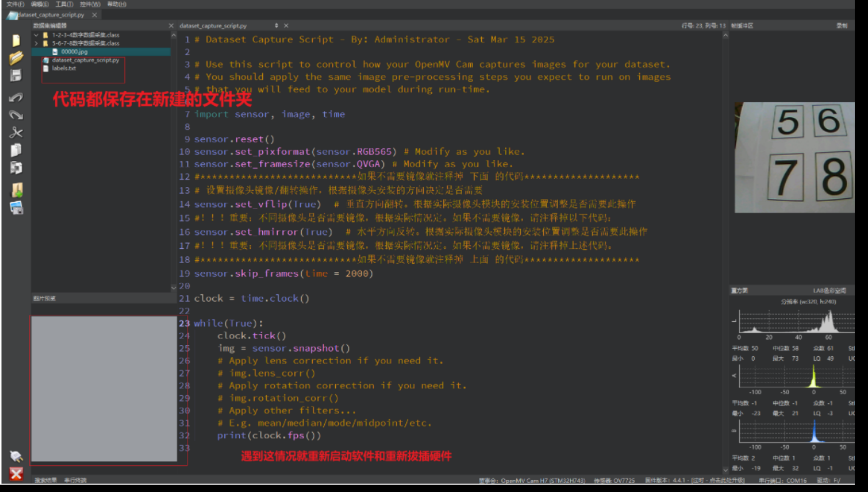Click the Cut scissors icon
This screenshot has height=492, width=868.
(x=16, y=132)
